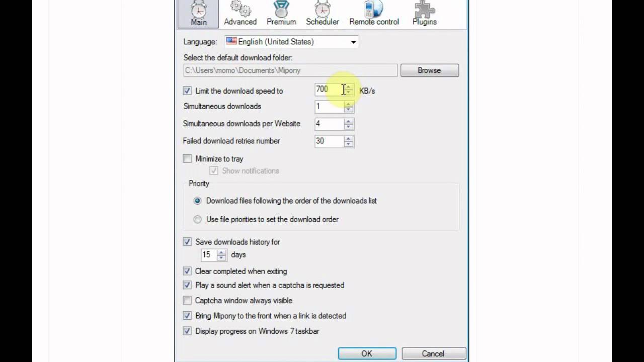
Task: Select Use file priorities radio option
Action: 197,219
